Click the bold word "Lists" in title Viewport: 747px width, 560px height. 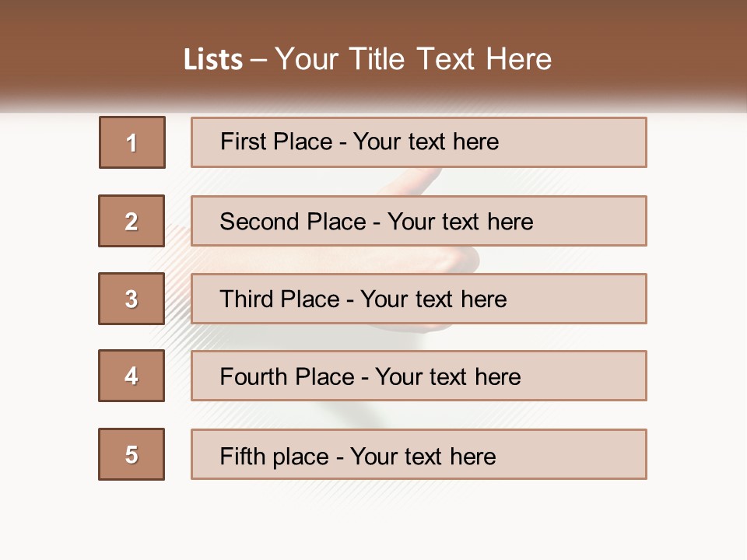212,60
